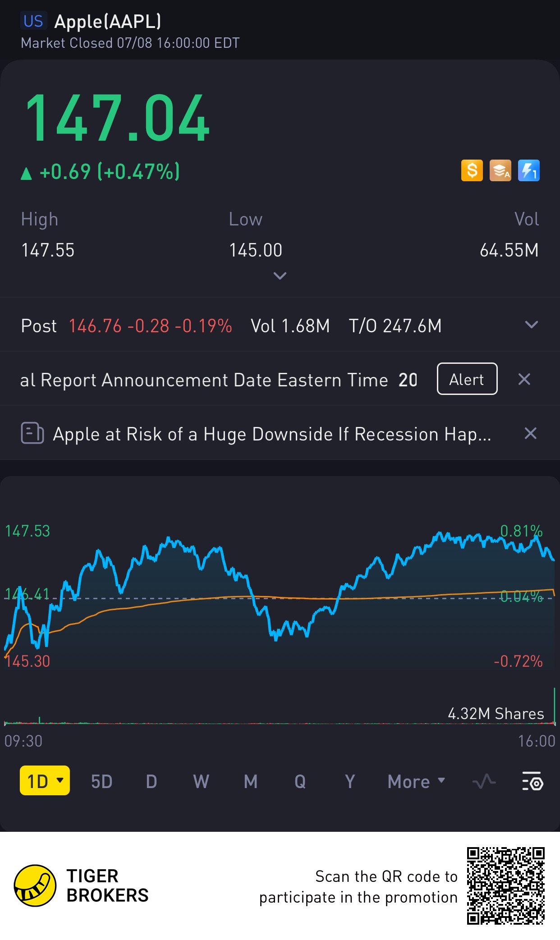Tap the green up-triangle change indicator
This screenshot has width=560, height=940.
pos(26,174)
